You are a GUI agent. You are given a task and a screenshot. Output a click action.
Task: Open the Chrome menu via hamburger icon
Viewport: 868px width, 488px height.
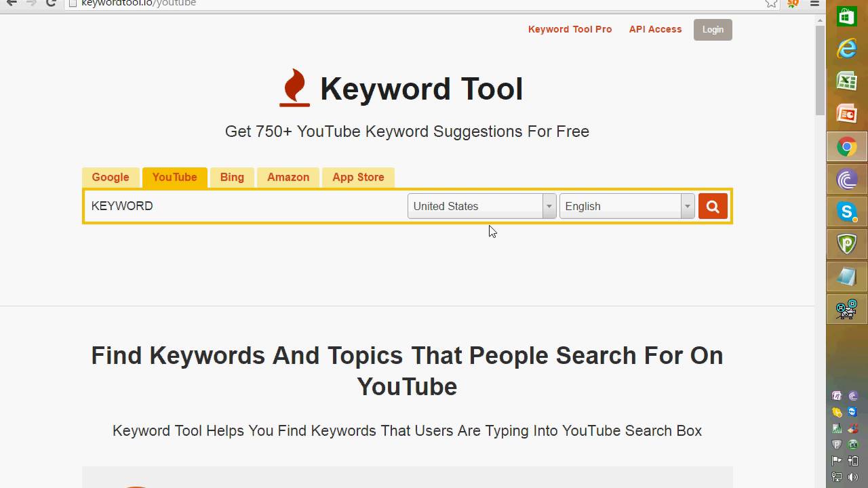tap(813, 3)
